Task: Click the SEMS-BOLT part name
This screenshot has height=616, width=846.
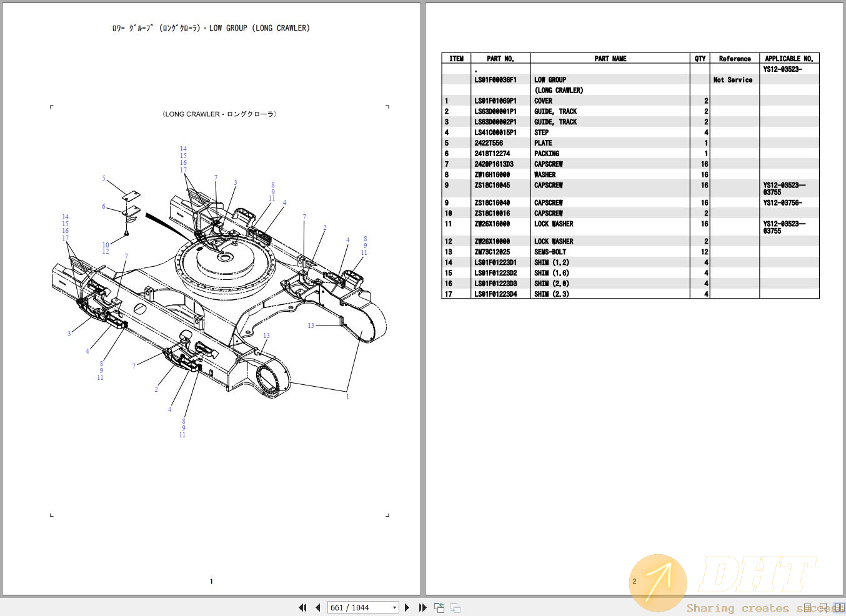Action: [550, 252]
